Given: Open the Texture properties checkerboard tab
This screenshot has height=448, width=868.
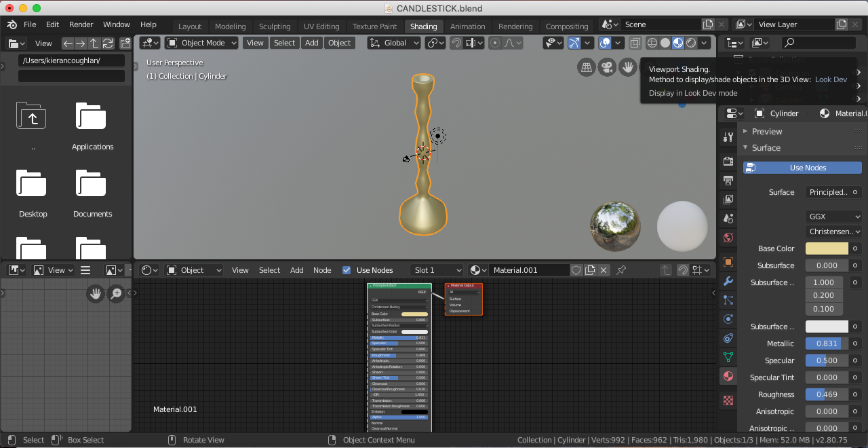Looking at the screenshot, I should (728, 400).
